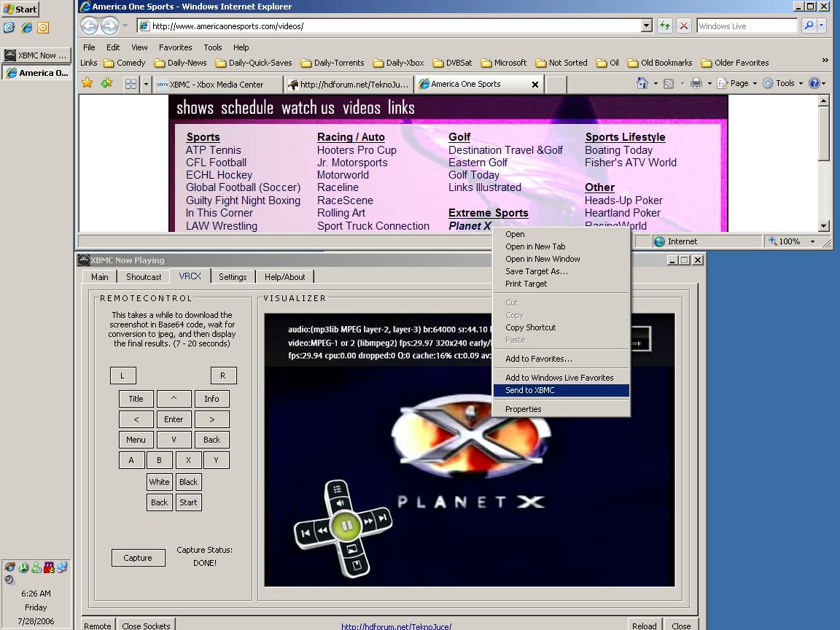Switch to the Shoutcast tab
The width and height of the screenshot is (840, 630).
pyautogui.click(x=144, y=277)
